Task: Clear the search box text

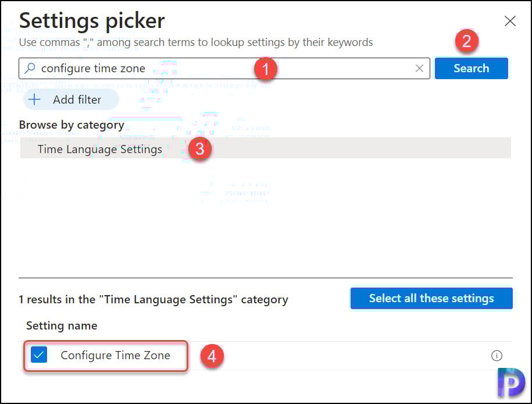Action: click(419, 68)
